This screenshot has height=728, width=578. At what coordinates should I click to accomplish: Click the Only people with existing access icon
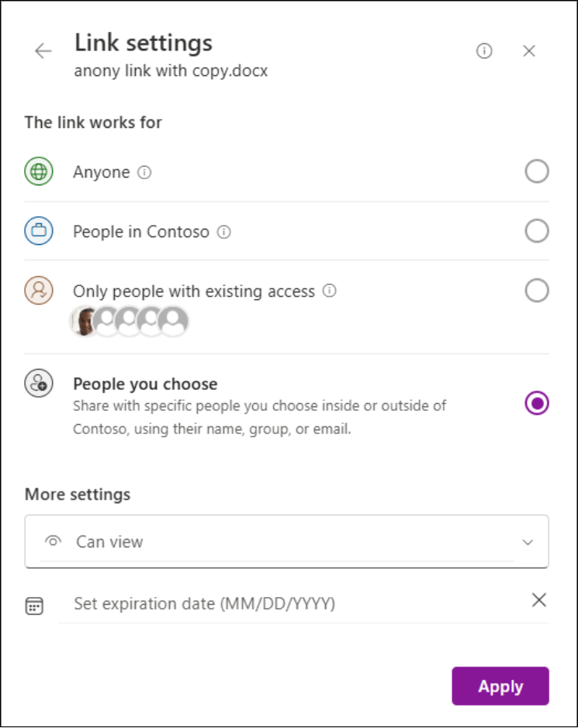click(39, 291)
